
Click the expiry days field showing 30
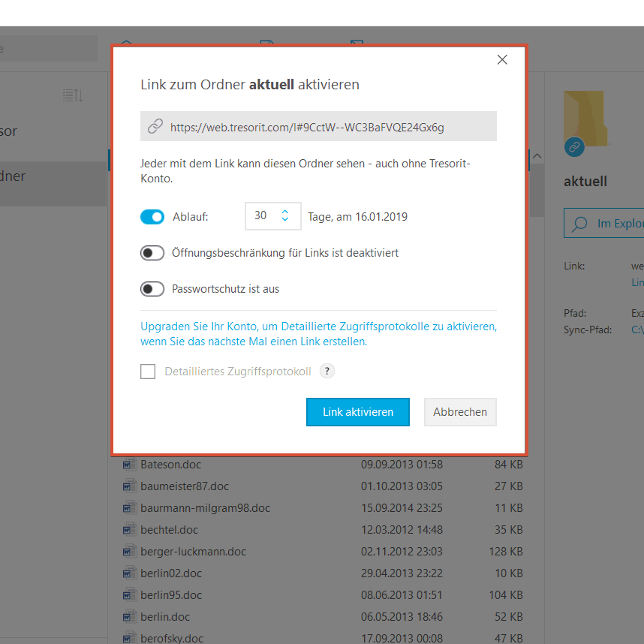(x=272, y=216)
